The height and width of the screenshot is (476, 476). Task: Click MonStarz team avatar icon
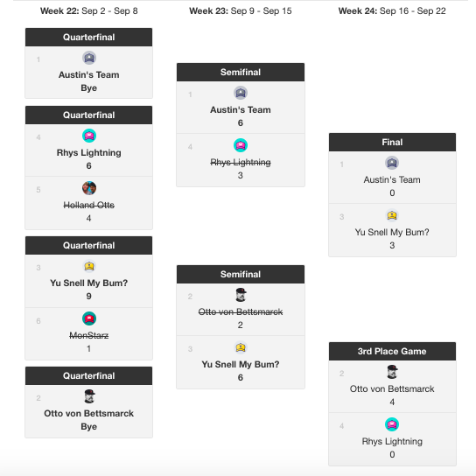tap(89, 318)
